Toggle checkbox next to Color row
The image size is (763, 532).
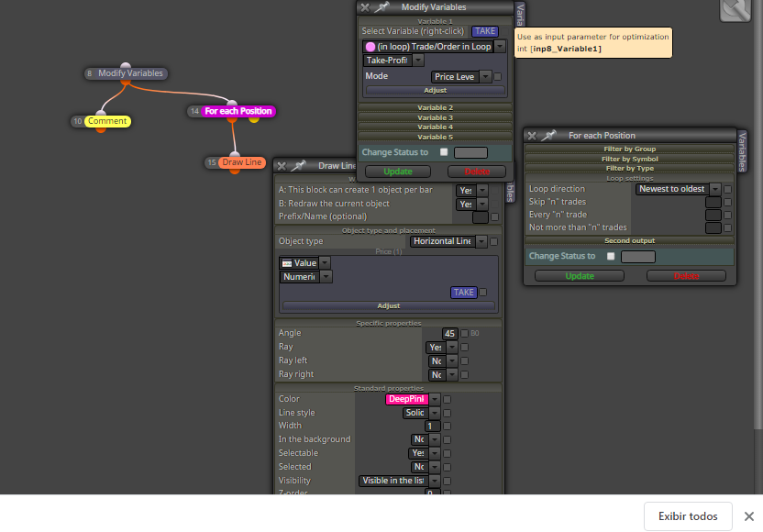[x=448, y=400]
